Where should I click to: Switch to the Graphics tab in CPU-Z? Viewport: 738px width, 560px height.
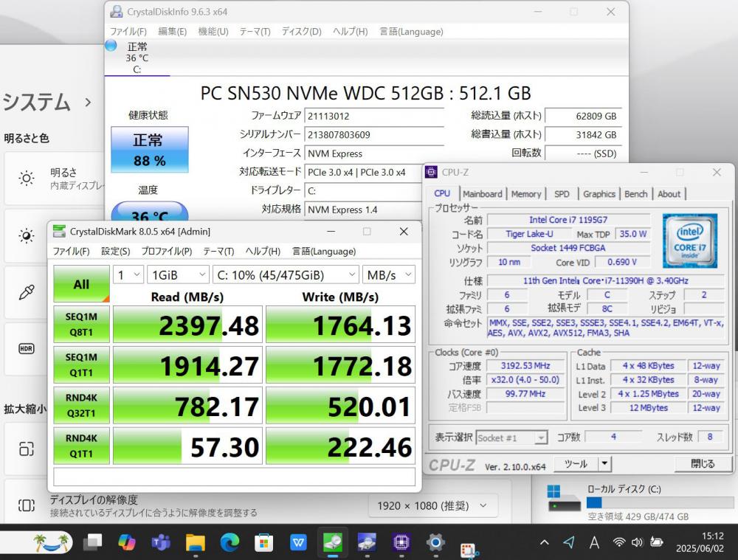pos(599,194)
